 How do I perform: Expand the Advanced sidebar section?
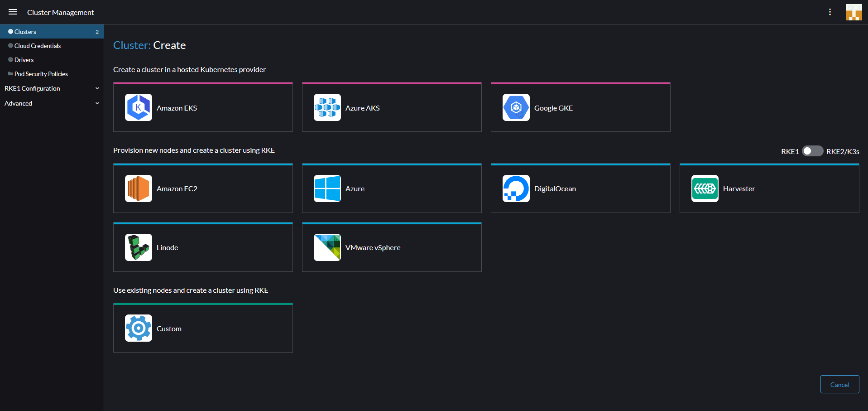[52, 103]
